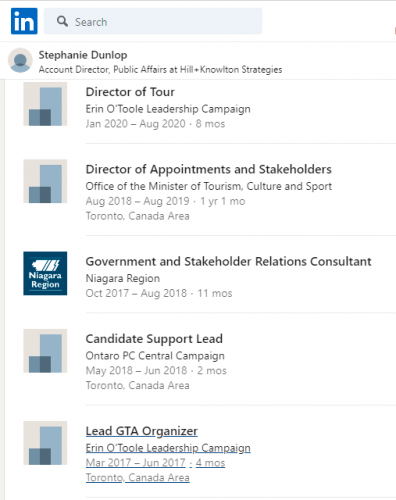The height and width of the screenshot is (500, 396).
Task: Click the Mar 2017 – Jun 2017 date link
Action: (x=135, y=463)
